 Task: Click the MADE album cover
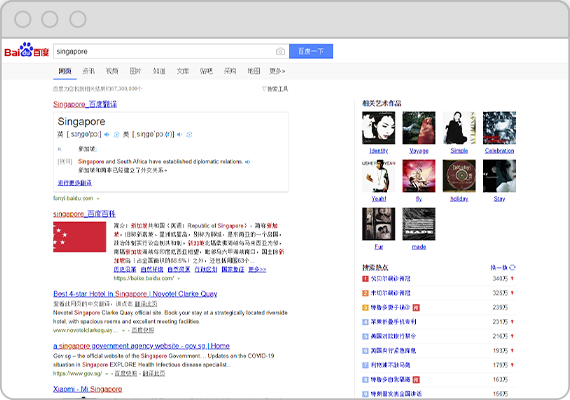click(419, 224)
